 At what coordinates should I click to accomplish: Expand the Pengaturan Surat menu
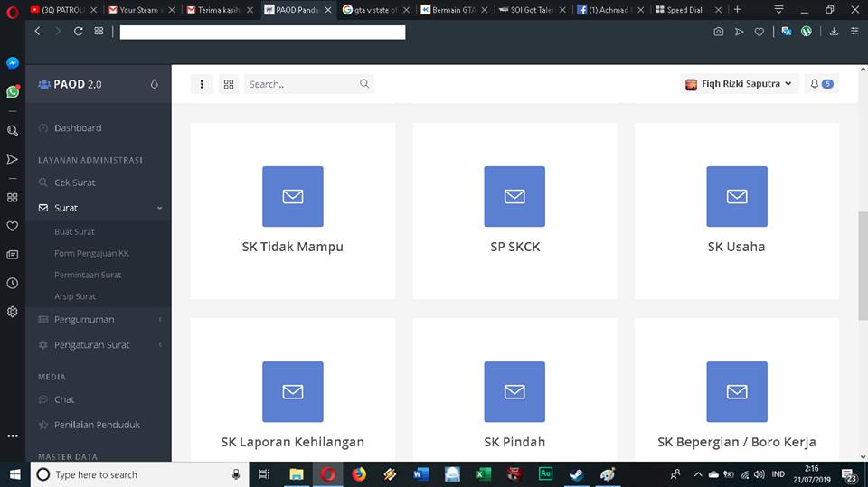tap(99, 345)
